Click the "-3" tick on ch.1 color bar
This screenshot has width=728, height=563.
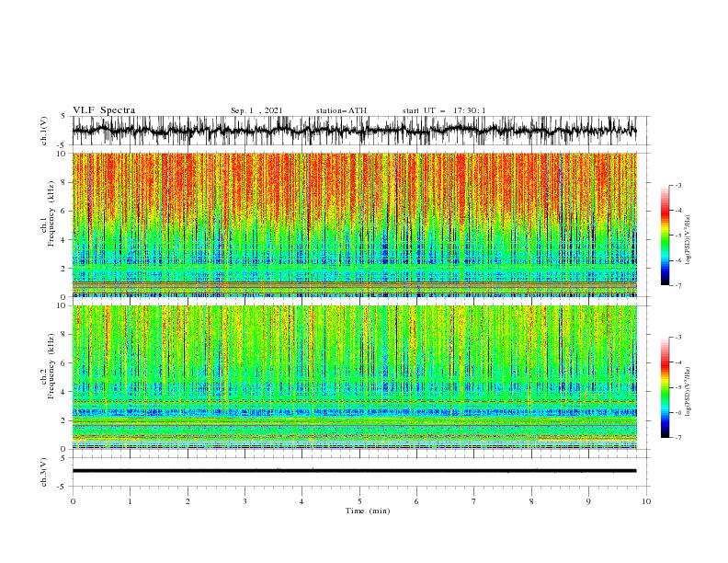click(677, 185)
